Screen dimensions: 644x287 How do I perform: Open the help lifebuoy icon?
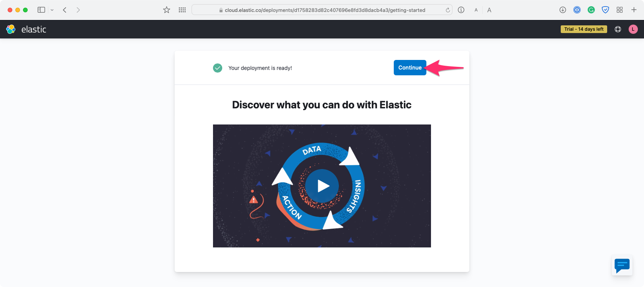point(618,29)
